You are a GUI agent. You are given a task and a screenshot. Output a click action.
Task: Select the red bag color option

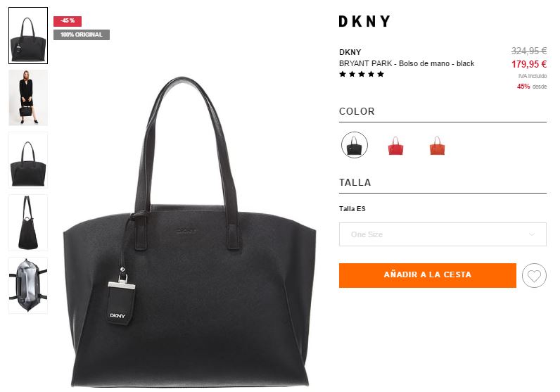[x=395, y=146]
